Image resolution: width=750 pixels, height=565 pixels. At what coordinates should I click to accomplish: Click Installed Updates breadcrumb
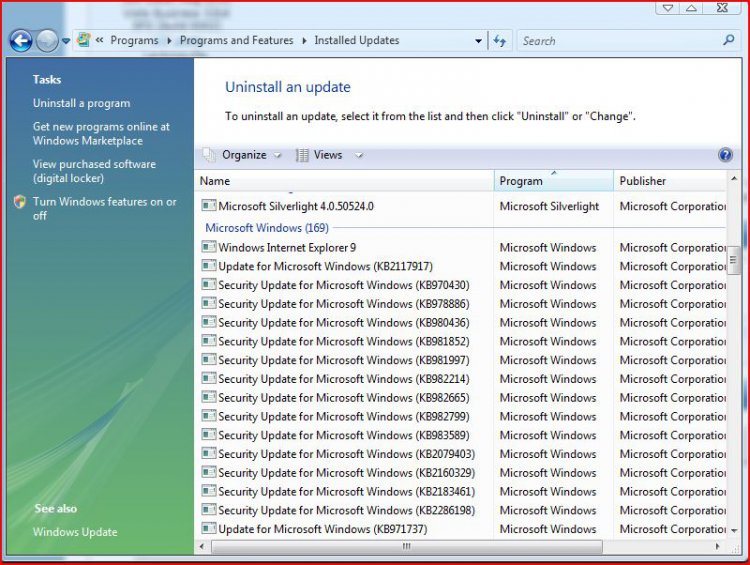[x=357, y=41]
